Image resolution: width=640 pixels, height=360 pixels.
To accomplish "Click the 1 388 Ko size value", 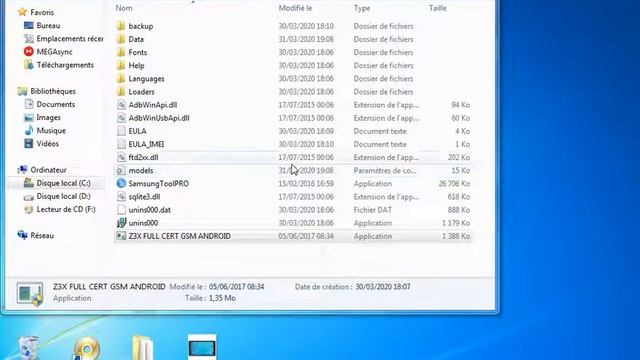I will 456,236.
